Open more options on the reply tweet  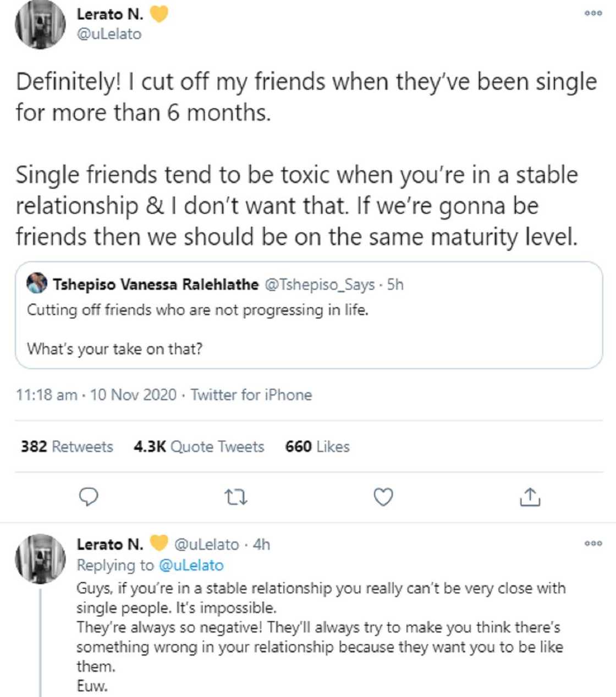593,544
